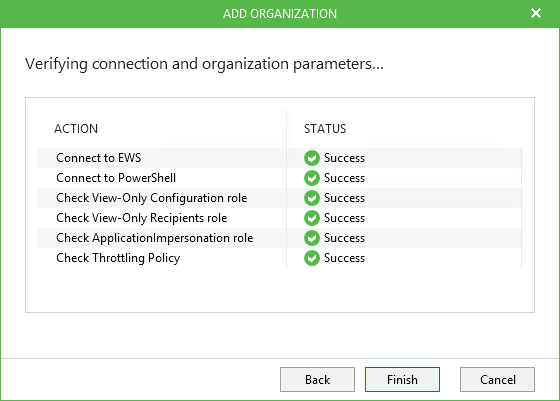Image resolution: width=560 pixels, height=401 pixels.
Task: Click the Finish button
Action: 402,379
